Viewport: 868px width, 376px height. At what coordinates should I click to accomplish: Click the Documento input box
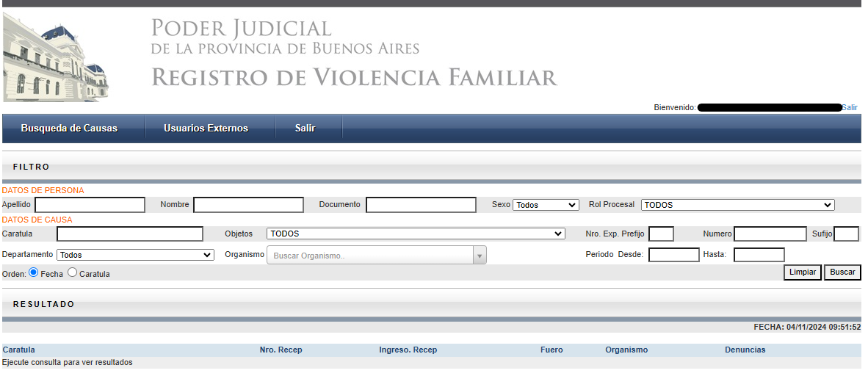tap(421, 205)
